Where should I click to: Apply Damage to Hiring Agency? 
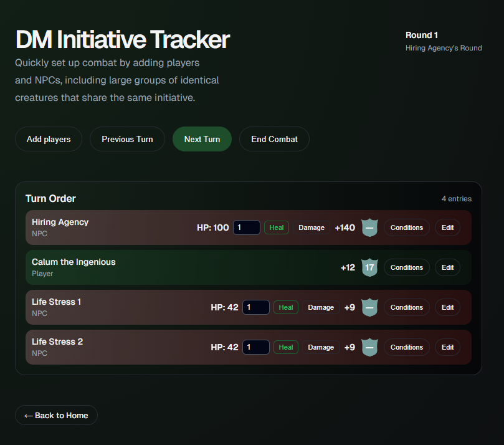(311, 227)
